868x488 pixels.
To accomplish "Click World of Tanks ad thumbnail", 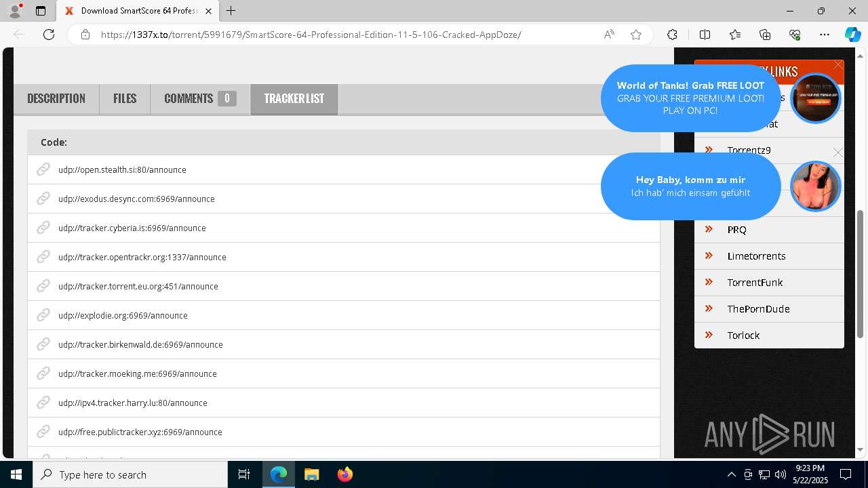I will coord(816,98).
